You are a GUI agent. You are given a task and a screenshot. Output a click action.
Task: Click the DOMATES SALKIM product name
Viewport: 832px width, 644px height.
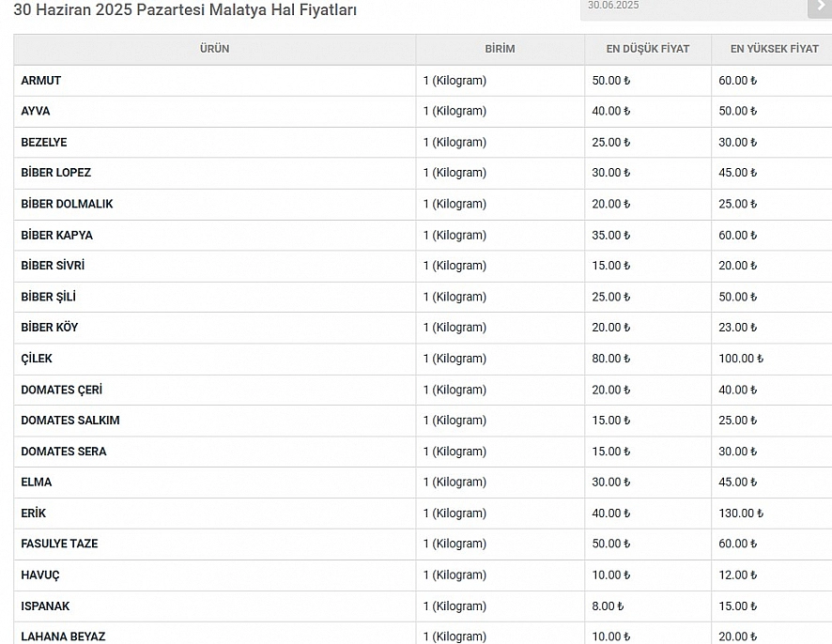(70, 421)
